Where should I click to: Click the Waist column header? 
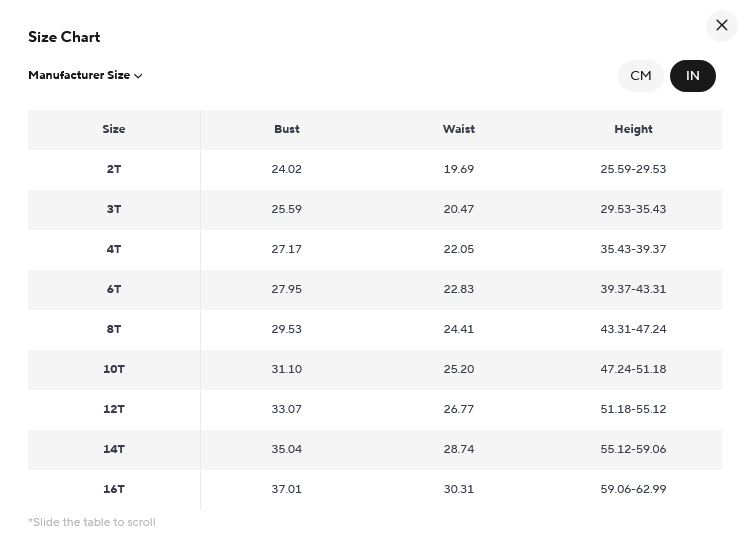459,129
